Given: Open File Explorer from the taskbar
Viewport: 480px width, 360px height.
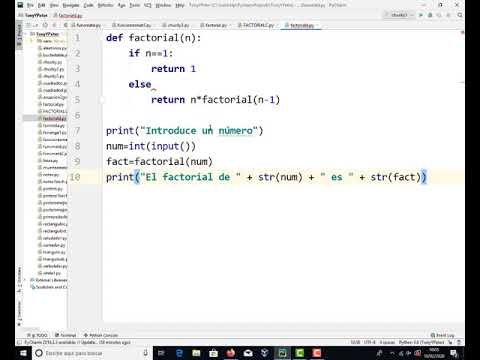Looking at the screenshot, I should tap(196, 353).
